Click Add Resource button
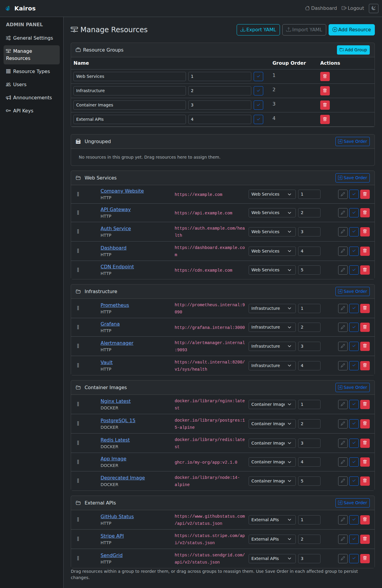 click(x=352, y=30)
